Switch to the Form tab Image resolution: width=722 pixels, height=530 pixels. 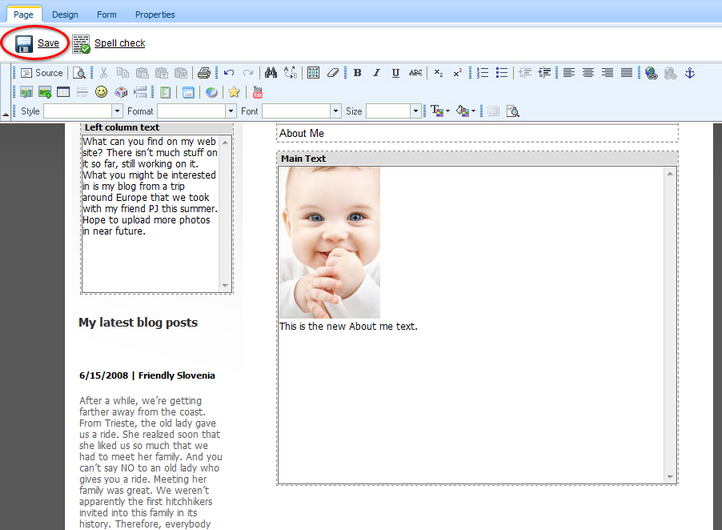pyautogui.click(x=106, y=14)
